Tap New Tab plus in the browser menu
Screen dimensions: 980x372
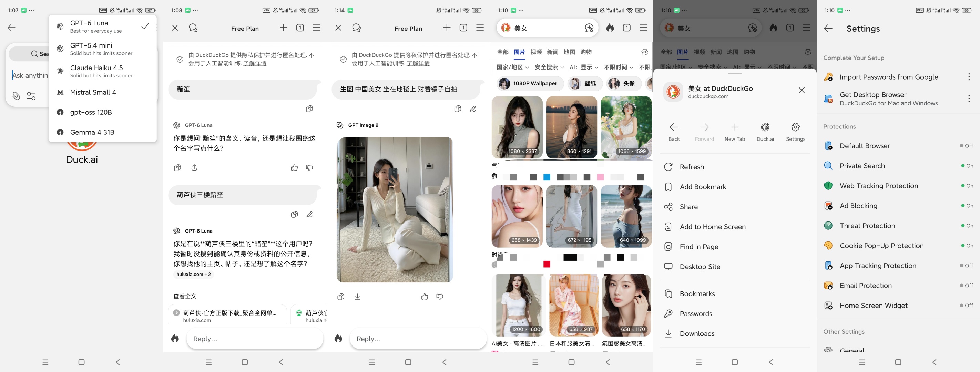click(x=735, y=132)
